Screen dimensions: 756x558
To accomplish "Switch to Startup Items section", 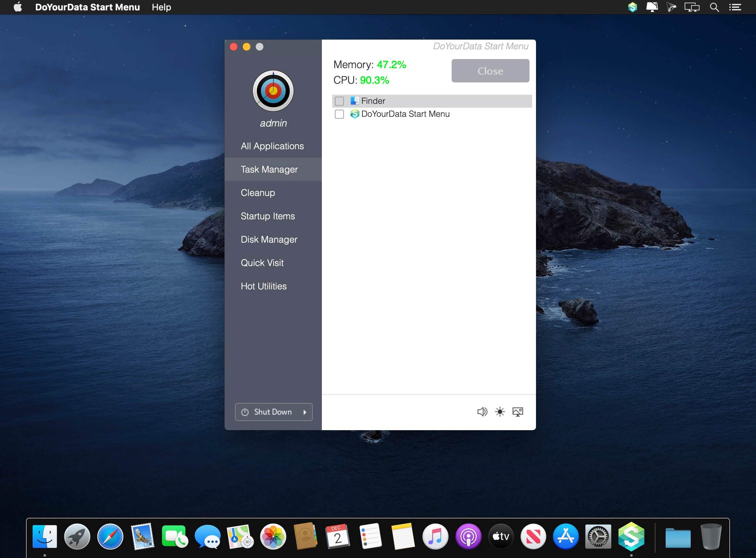I will pos(268,216).
